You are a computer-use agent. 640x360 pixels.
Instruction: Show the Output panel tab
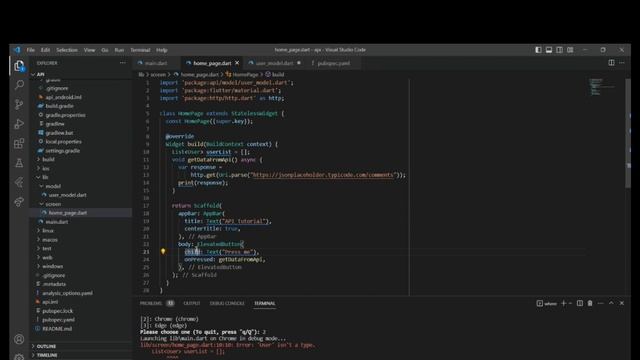[x=192, y=303]
